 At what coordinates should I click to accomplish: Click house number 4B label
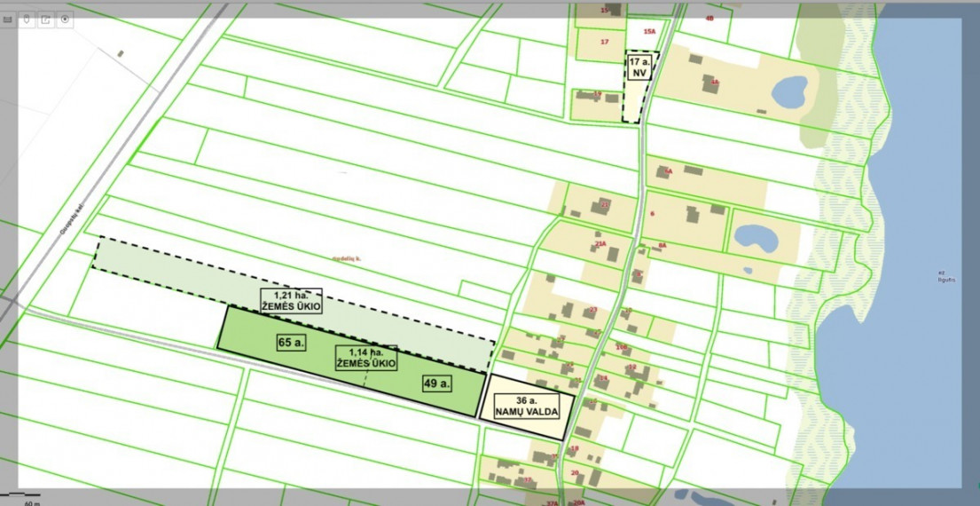click(710, 18)
